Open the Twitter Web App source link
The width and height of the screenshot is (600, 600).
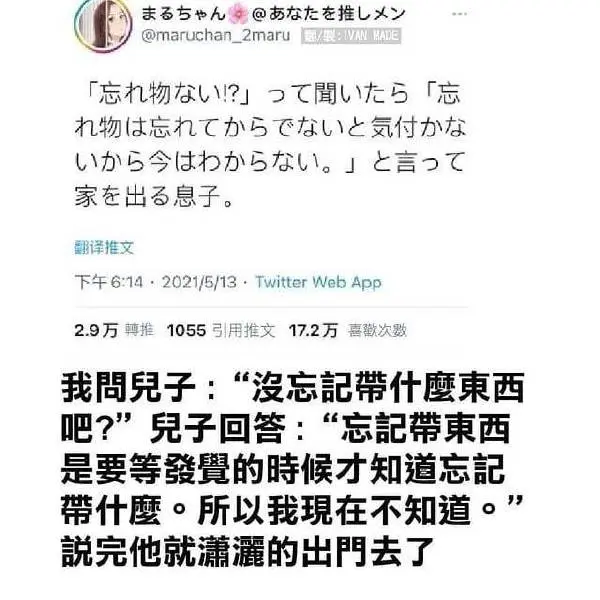tap(318, 283)
